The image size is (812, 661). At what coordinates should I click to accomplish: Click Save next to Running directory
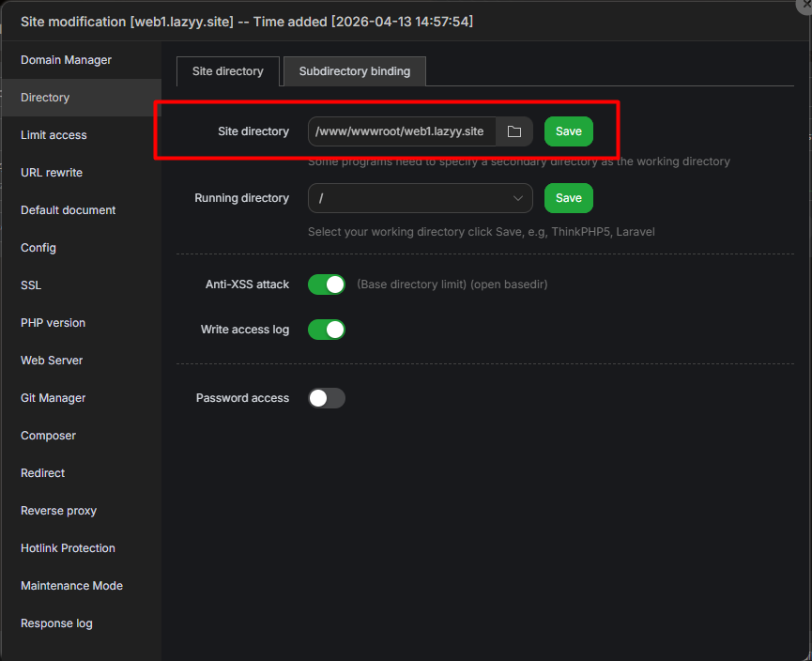click(x=568, y=198)
